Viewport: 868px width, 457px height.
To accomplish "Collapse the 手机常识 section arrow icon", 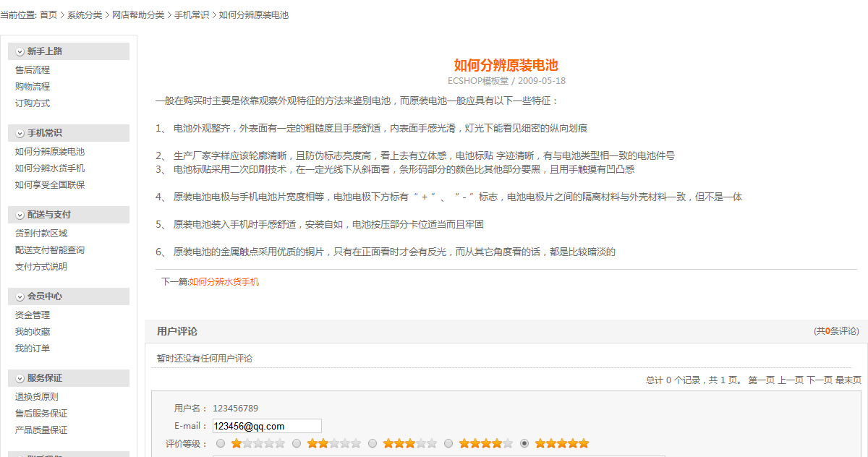I will pyautogui.click(x=20, y=133).
